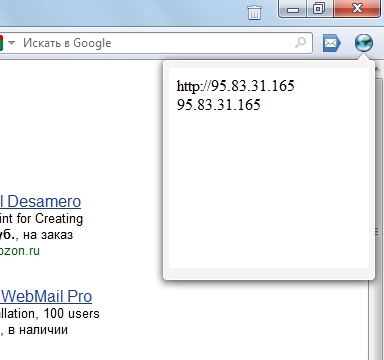Click the scrollbar up arrow
Image resolution: width=384 pixels, height=360 pixels.
click(377, 69)
